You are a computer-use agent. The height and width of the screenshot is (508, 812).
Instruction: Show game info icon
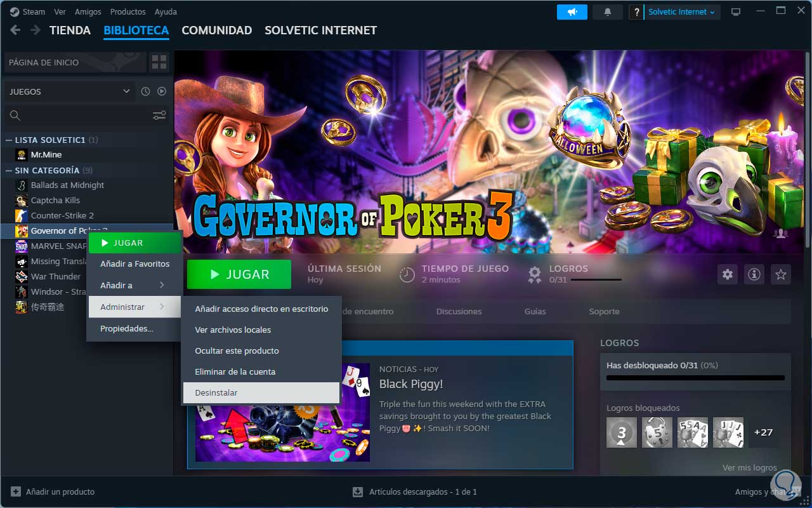[754, 274]
